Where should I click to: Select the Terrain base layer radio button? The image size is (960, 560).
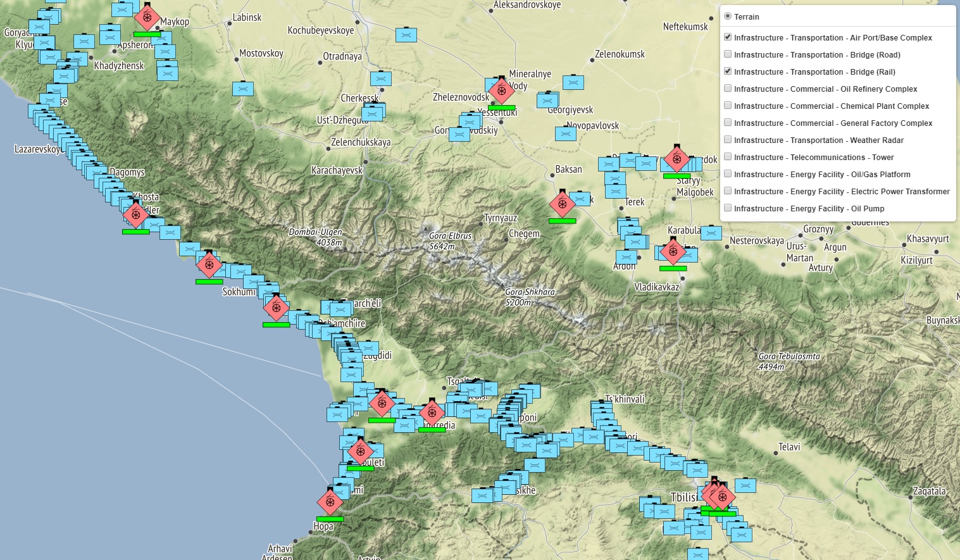728,16
